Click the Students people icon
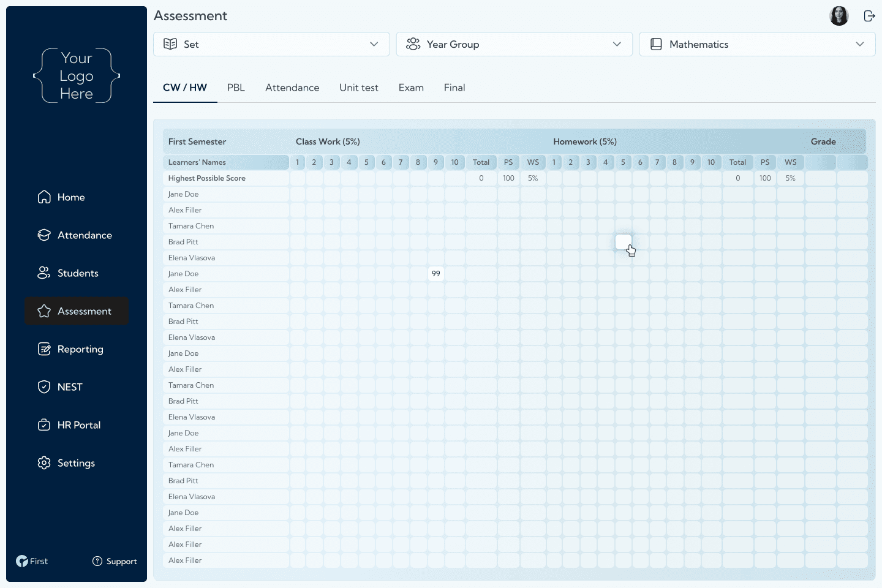Image resolution: width=882 pixels, height=588 pixels. coord(43,273)
